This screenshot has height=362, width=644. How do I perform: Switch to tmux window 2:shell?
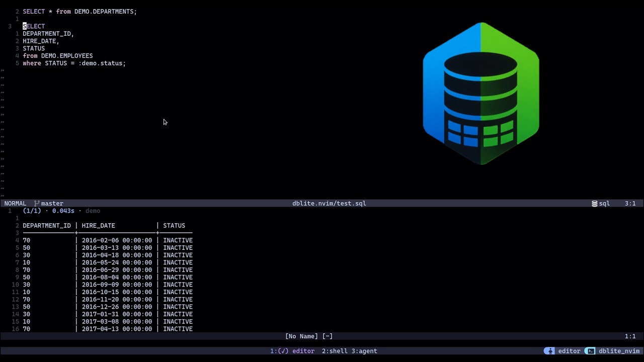point(335,351)
